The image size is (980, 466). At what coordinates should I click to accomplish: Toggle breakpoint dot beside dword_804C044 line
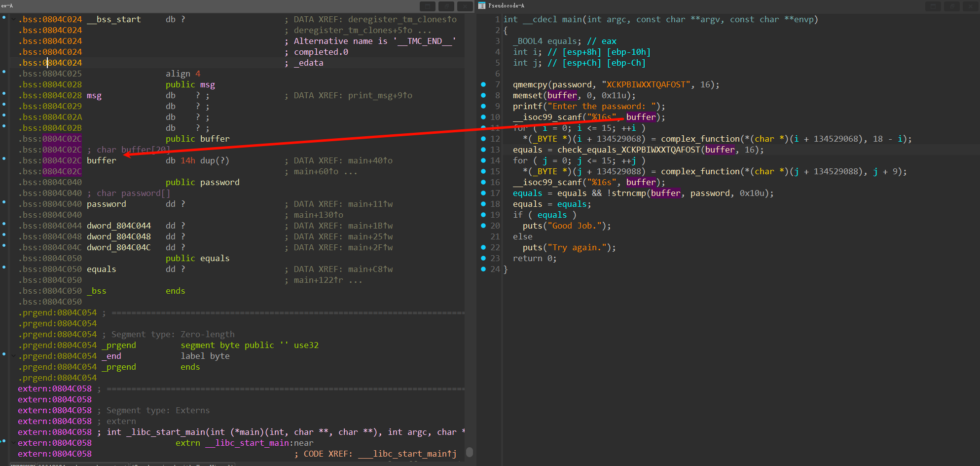tap(4, 224)
